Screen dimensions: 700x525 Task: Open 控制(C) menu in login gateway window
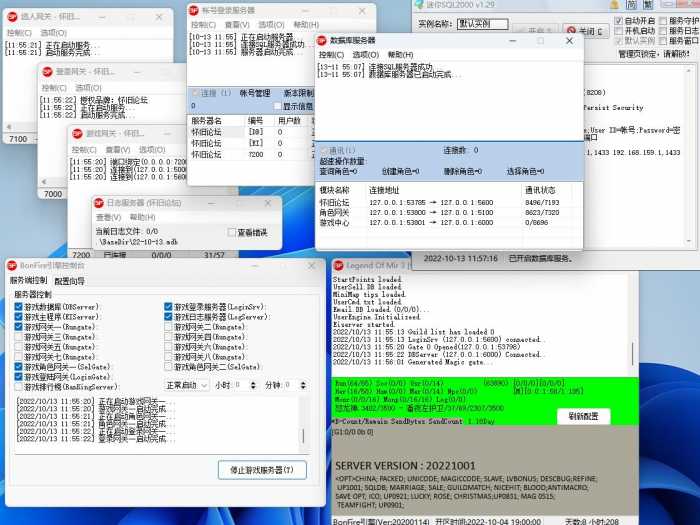(x=54, y=88)
